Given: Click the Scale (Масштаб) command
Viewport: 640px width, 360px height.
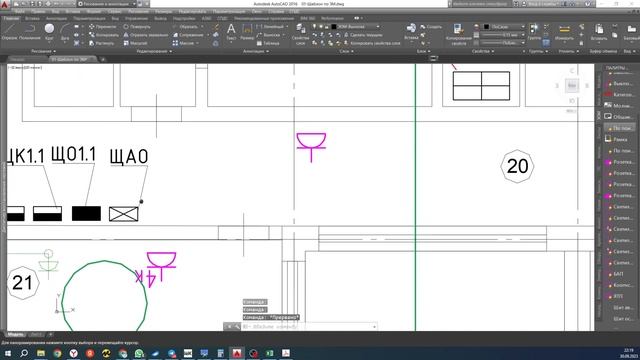Looking at the screenshot, I should [x=135, y=43].
